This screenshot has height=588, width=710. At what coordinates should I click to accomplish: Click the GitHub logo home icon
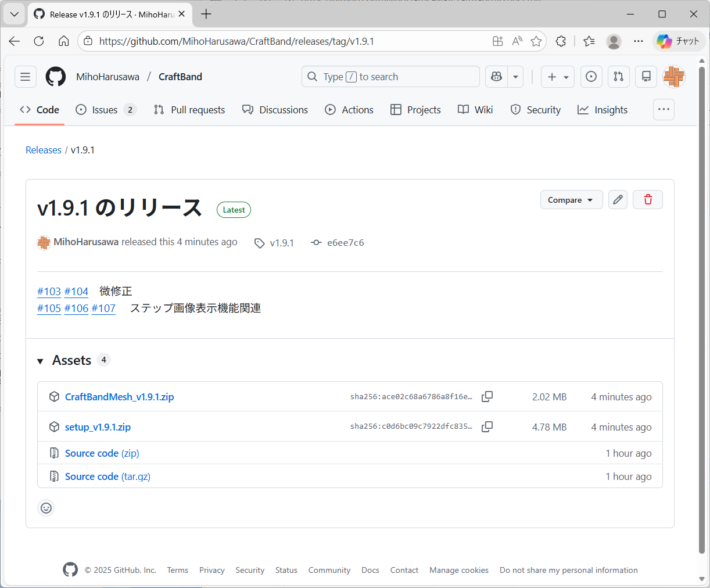(x=56, y=77)
